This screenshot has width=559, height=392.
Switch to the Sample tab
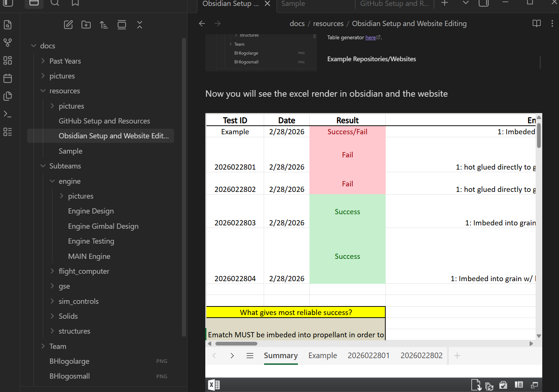[x=293, y=4]
